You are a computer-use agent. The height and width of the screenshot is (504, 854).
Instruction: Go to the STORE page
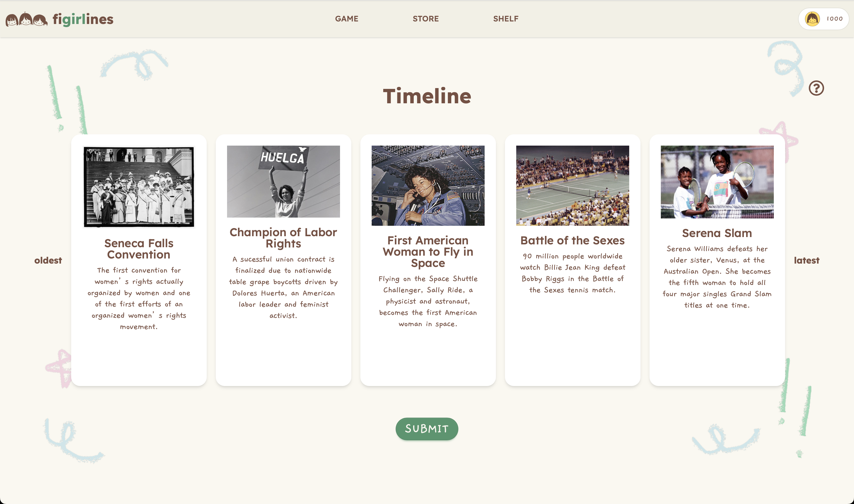tap(426, 19)
